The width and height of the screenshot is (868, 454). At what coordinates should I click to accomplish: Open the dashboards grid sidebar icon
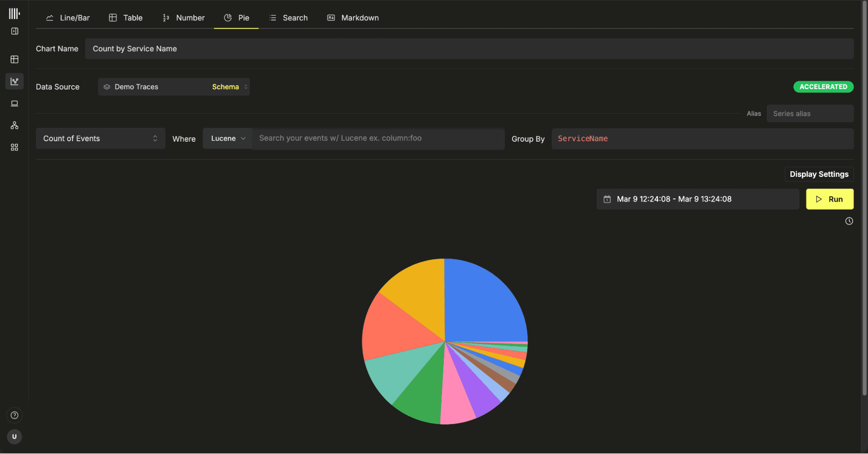click(14, 148)
